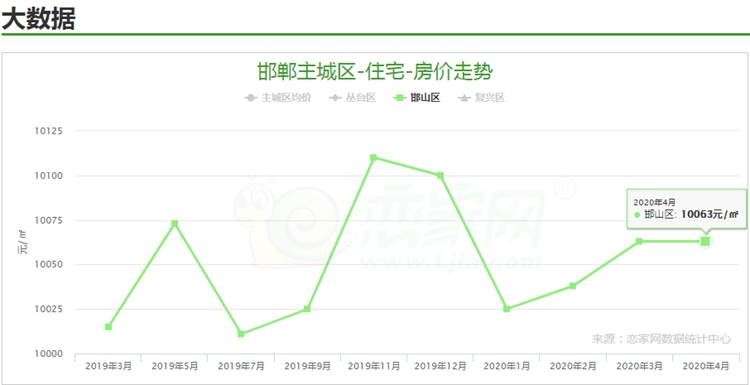Image resolution: width=750 pixels, height=385 pixels.
Task: Click the 2019年7月 data point marker
Action: [x=241, y=334]
